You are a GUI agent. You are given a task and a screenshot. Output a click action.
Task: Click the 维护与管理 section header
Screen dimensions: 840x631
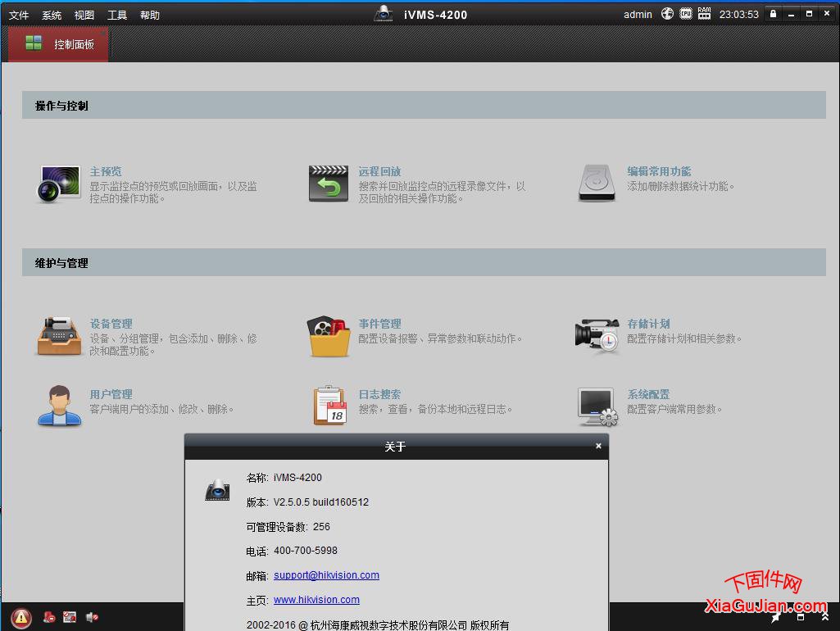point(424,262)
